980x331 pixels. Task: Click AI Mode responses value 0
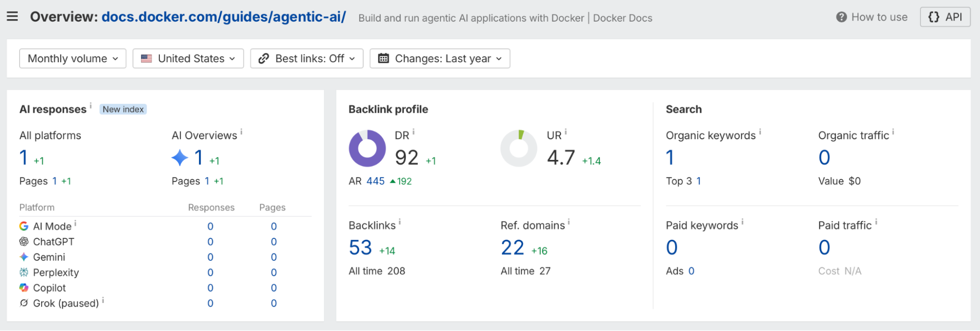tap(210, 227)
